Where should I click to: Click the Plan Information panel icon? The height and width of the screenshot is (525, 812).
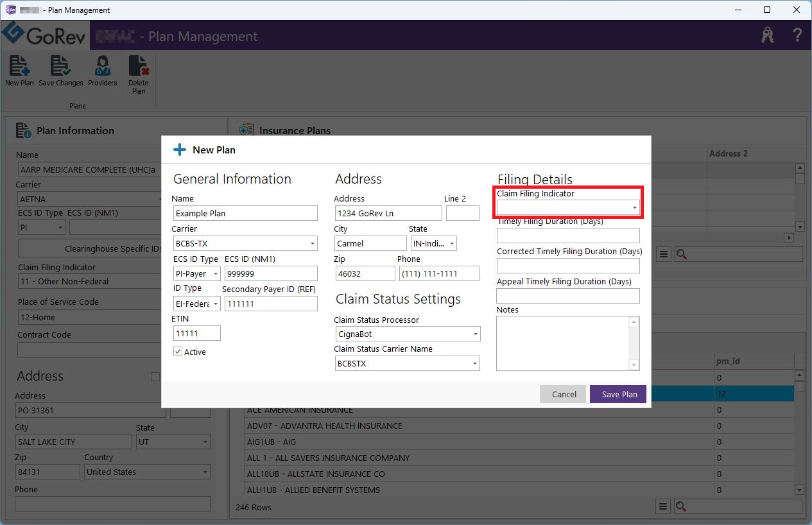pos(24,131)
